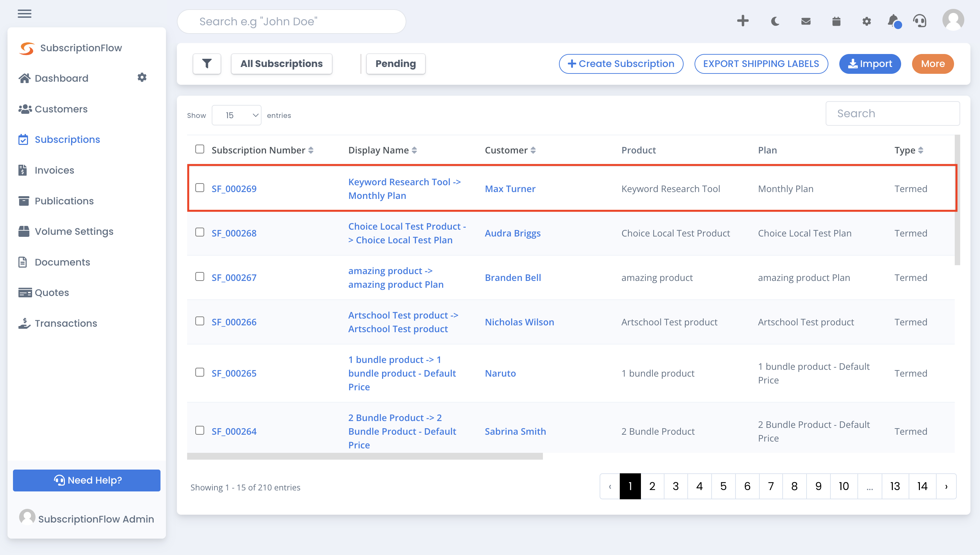Go to page 14 of results

pyautogui.click(x=922, y=486)
